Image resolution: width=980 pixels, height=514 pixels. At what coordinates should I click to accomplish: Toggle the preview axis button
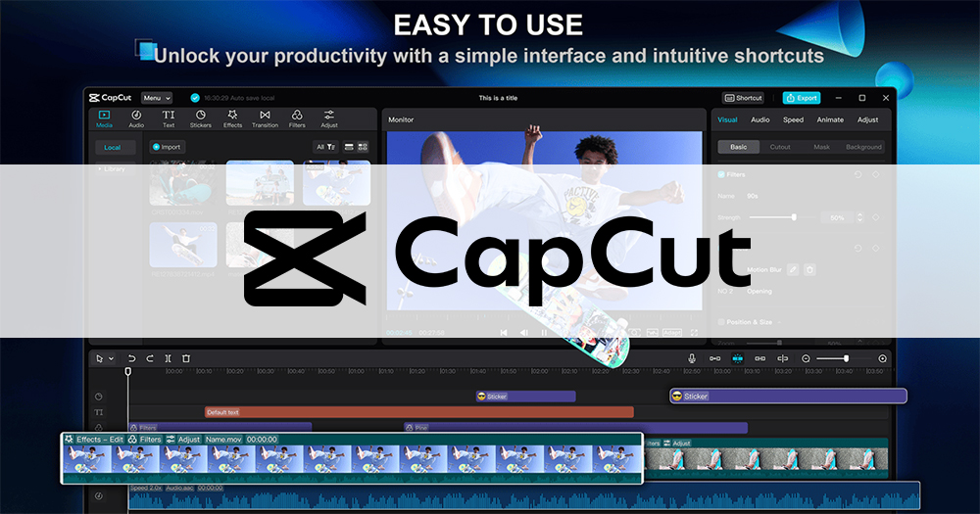pyautogui.click(x=782, y=358)
